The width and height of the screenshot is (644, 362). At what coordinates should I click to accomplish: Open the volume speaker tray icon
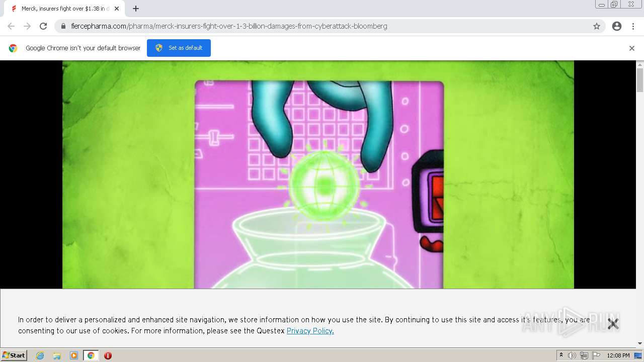coord(572,355)
